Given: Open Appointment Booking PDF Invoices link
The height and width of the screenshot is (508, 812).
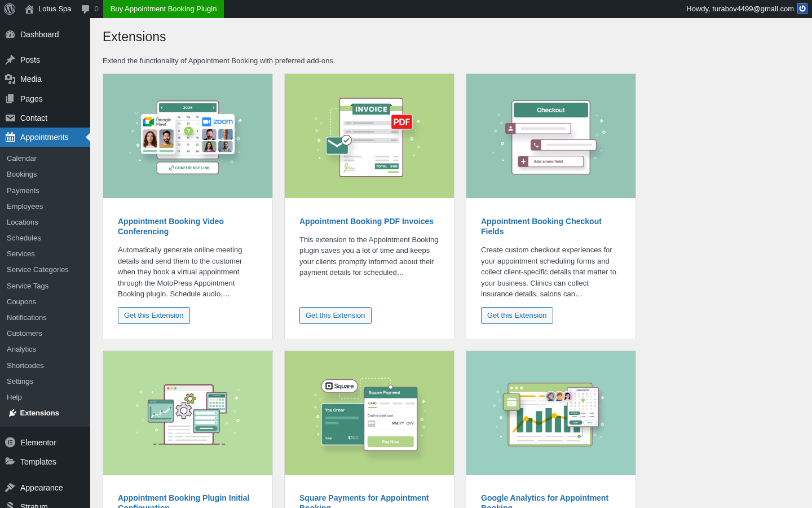Looking at the screenshot, I should pos(367,221).
